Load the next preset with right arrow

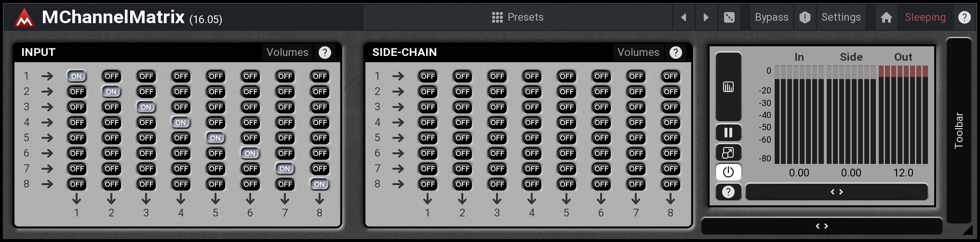point(706,17)
